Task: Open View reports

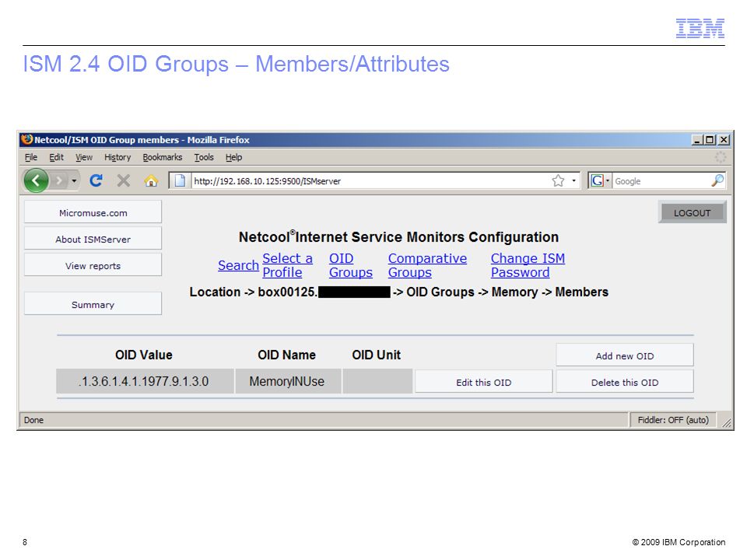Action: 93,264
